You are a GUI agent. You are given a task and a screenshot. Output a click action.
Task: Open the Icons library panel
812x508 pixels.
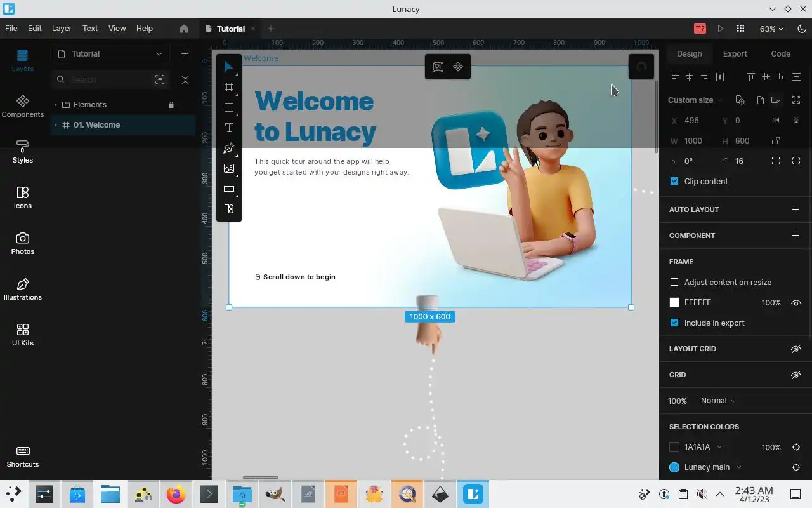23,197
